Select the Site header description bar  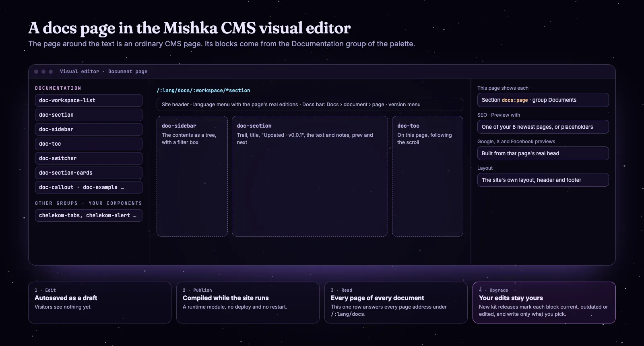point(310,105)
